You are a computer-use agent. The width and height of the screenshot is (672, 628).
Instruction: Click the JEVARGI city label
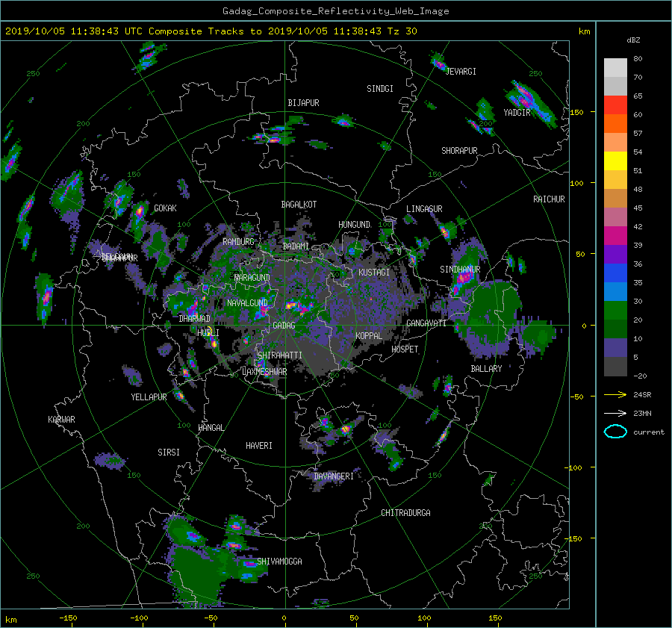click(x=461, y=72)
